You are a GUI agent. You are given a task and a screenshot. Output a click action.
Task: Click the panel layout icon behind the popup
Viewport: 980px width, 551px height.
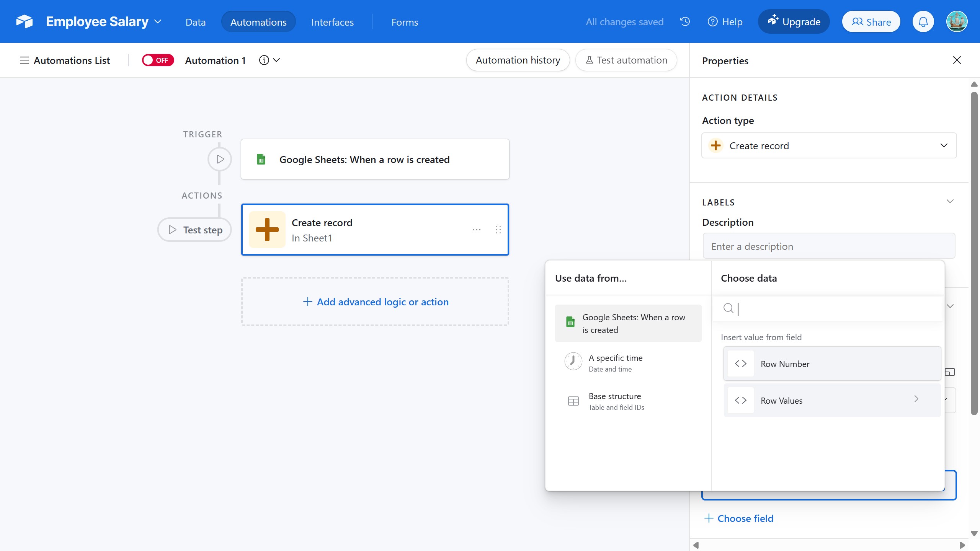[950, 372]
